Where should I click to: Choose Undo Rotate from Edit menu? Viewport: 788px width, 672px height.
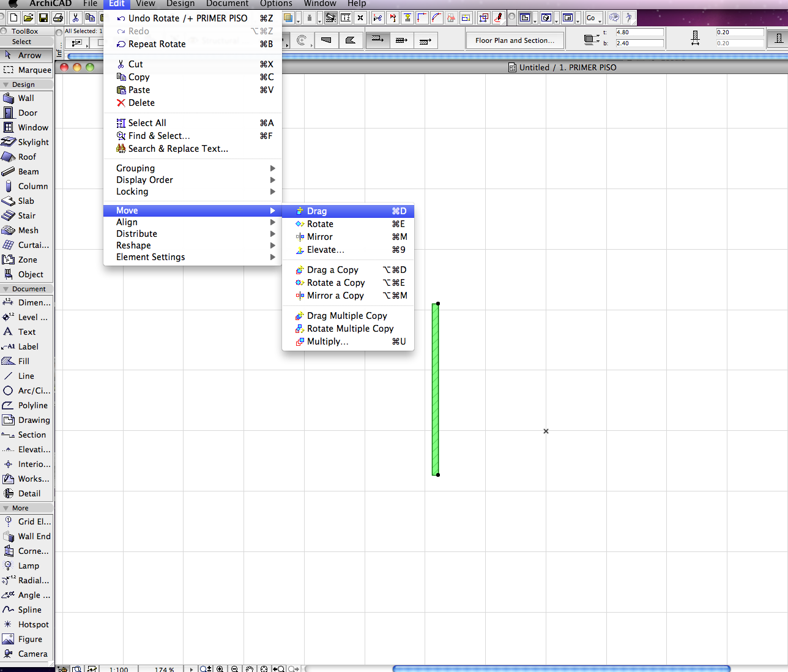(193, 18)
